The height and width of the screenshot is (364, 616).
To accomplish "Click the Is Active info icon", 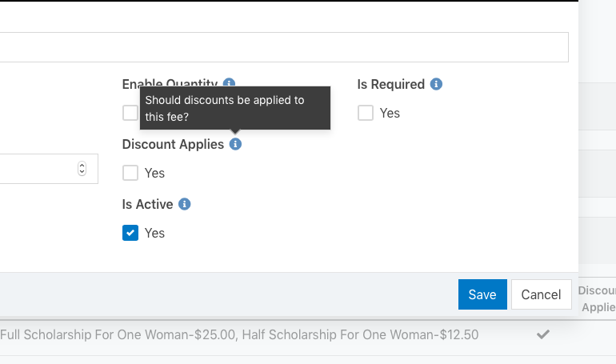I will pyautogui.click(x=185, y=204).
